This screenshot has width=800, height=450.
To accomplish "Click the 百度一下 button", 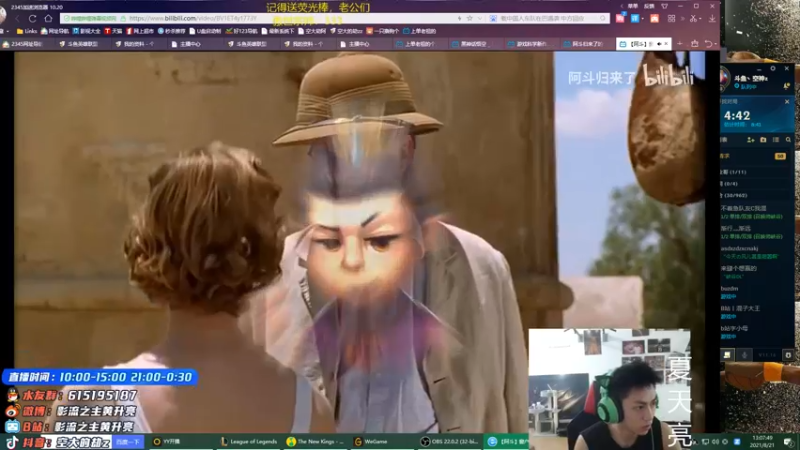I will click(128, 442).
